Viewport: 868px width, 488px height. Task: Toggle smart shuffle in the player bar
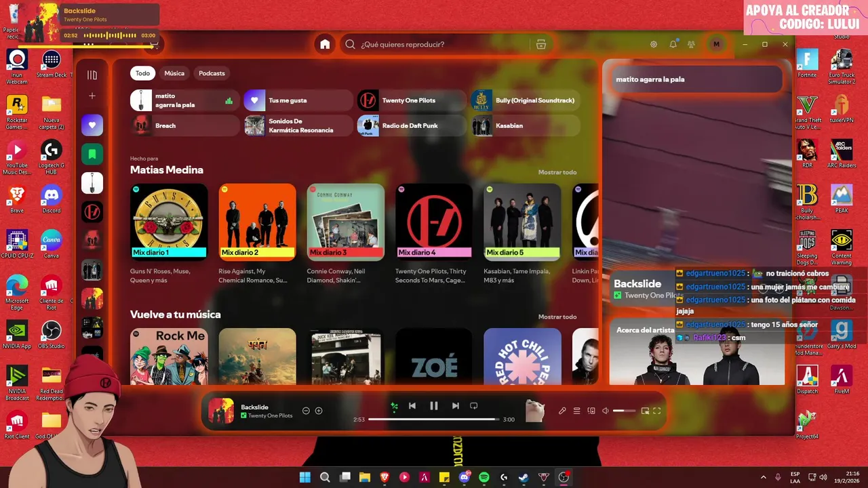tap(394, 406)
